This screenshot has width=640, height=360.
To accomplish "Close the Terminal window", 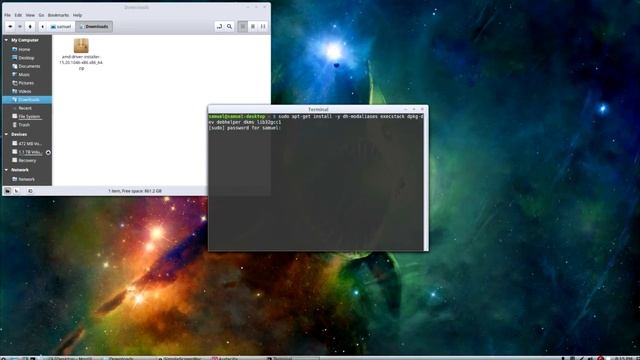I will tap(422, 109).
